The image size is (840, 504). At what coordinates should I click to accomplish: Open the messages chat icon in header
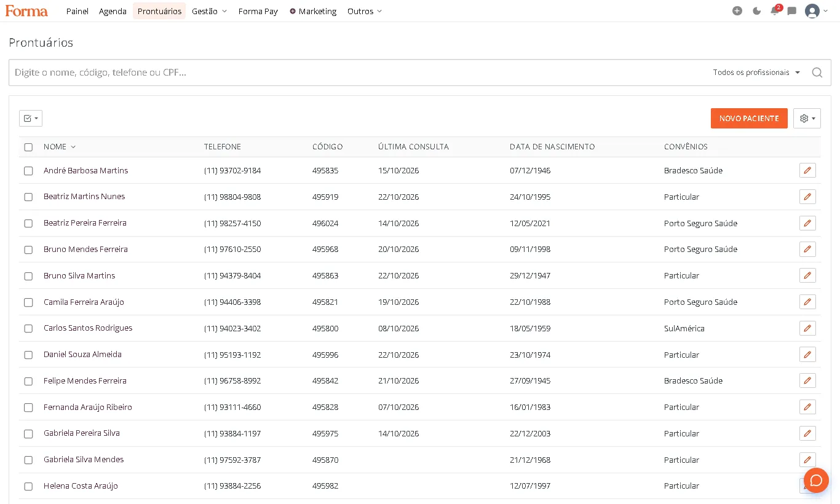792,11
